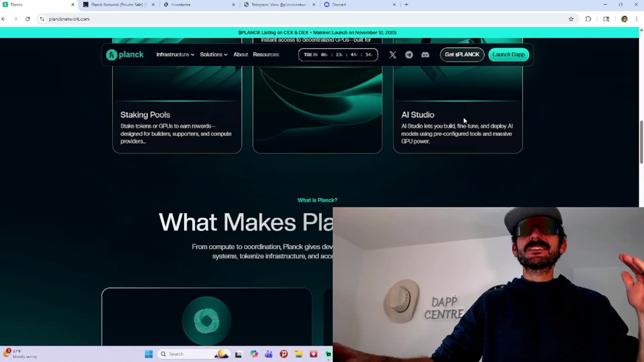Close the Planck browser tab

click(x=72, y=5)
